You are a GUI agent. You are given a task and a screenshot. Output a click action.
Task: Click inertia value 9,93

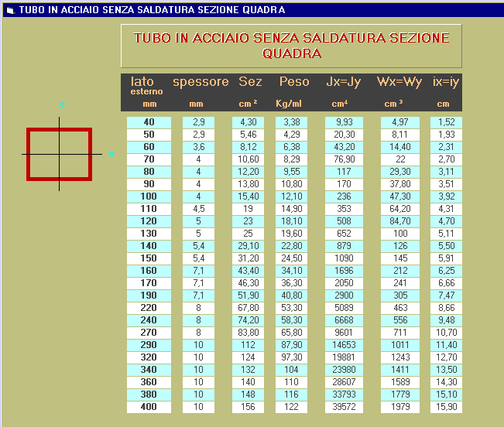(344, 122)
